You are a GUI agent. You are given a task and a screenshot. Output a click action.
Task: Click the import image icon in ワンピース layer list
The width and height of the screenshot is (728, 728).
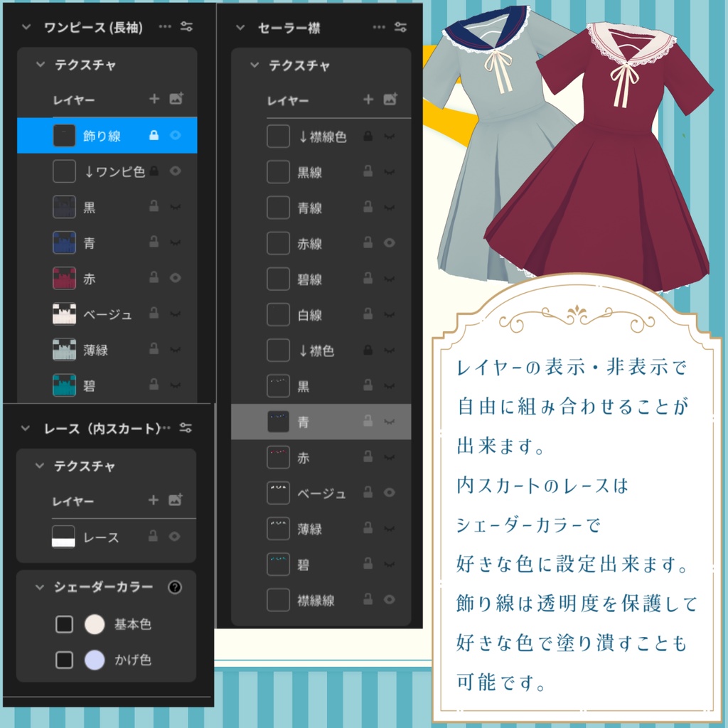tap(176, 100)
